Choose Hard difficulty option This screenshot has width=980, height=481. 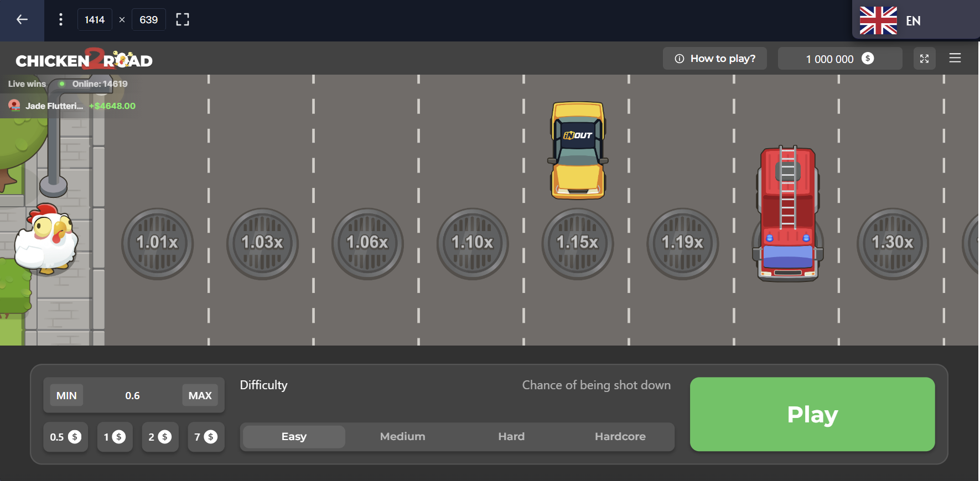[511, 437]
